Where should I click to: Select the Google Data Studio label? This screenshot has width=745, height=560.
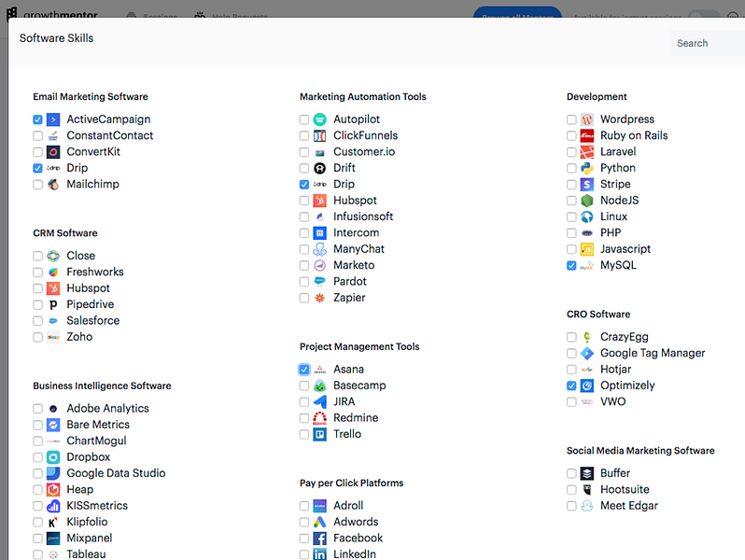click(x=116, y=473)
